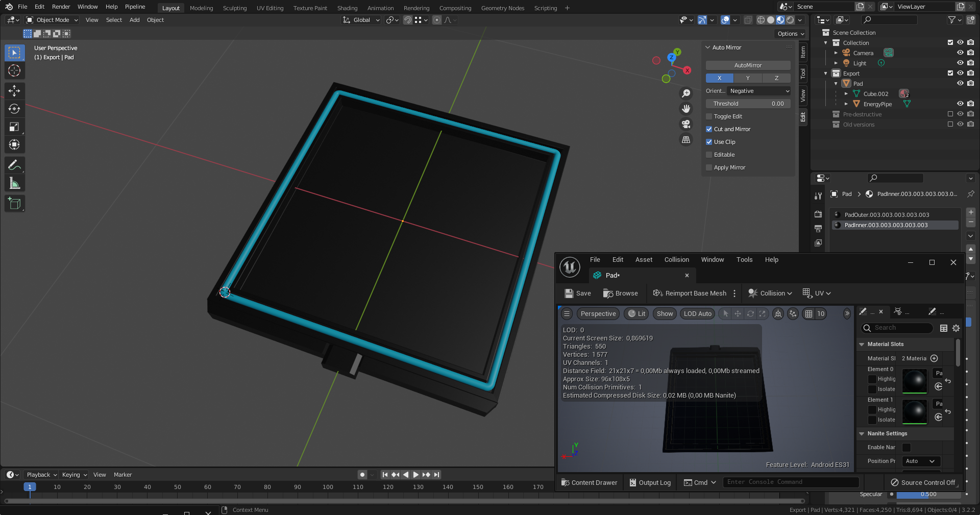Open the Object Mode dropdown
The height and width of the screenshot is (515, 980).
[52, 20]
